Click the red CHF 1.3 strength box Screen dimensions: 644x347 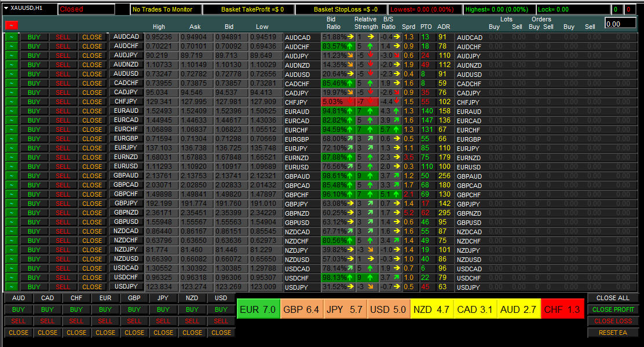562,309
